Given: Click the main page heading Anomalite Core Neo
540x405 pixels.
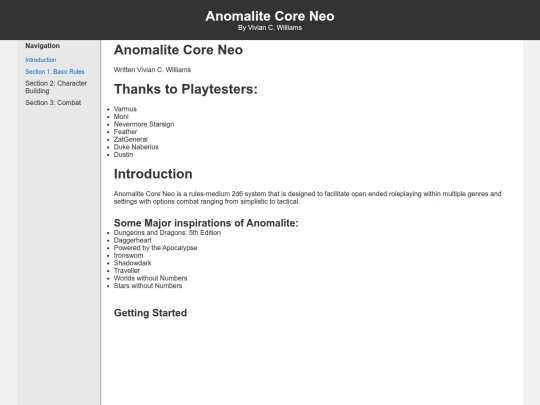Looking at the screenshot, I should tap(178, 50).
